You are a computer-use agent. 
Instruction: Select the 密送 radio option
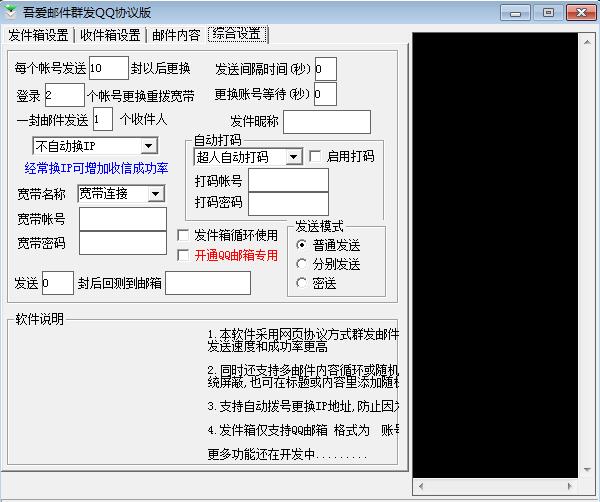click(x=302, y=283)
